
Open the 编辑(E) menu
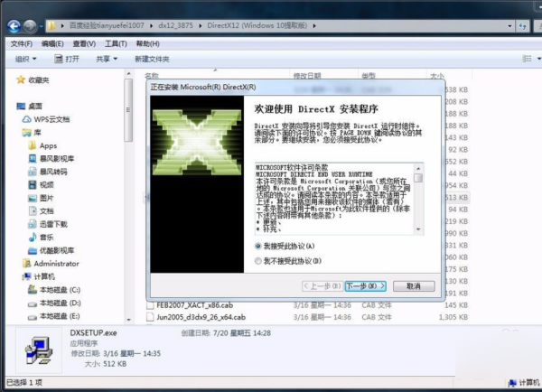point(52,43)
